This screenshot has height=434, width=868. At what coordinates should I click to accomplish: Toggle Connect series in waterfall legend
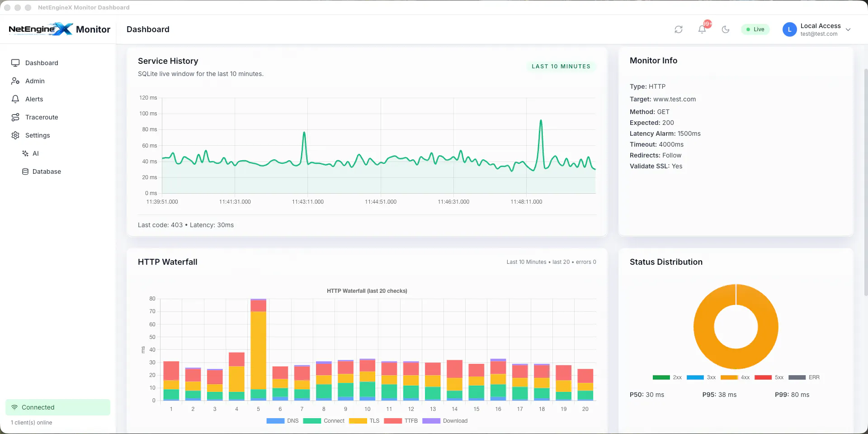pos(324,421)
